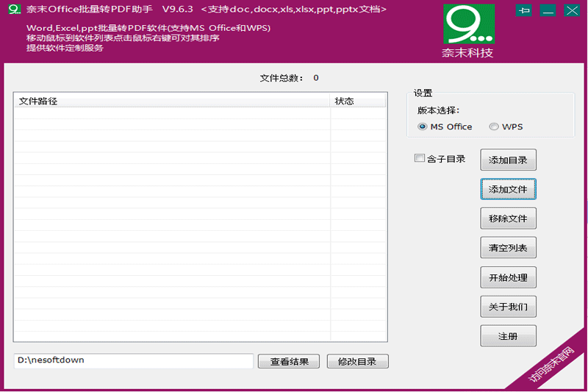
Task: Click 查看结果 to view output
Action: [289, 361]
